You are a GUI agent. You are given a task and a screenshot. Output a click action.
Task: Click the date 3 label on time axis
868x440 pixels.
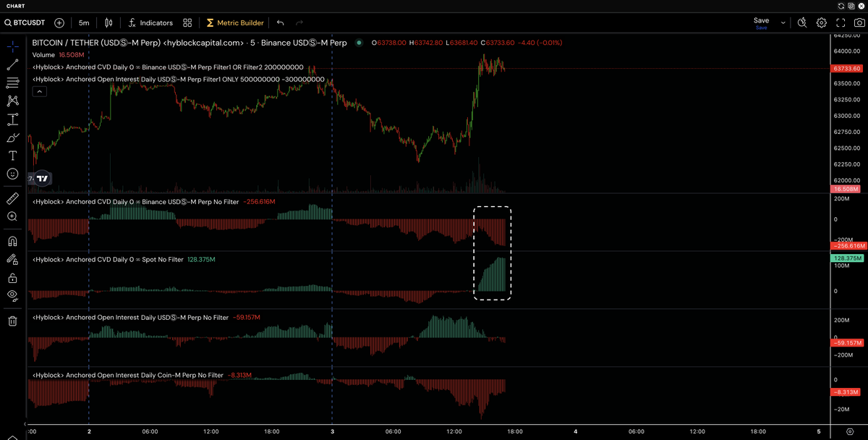tap(332, 431)
